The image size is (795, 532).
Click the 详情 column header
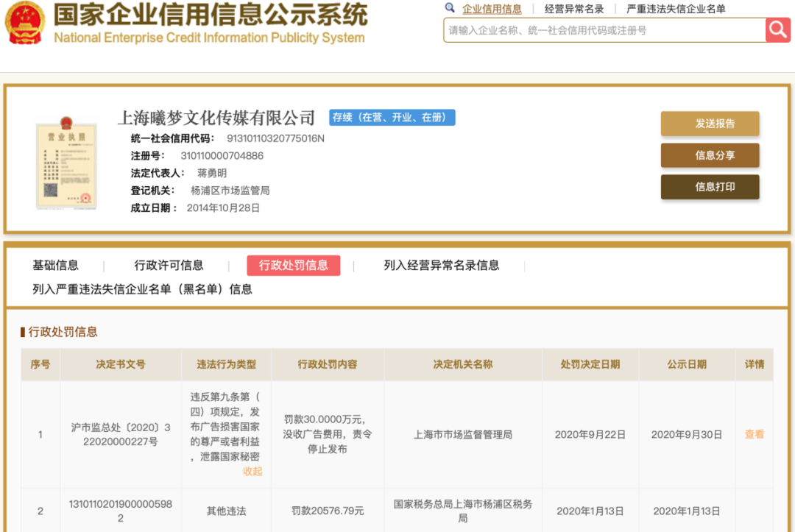(x=754, y=364)
